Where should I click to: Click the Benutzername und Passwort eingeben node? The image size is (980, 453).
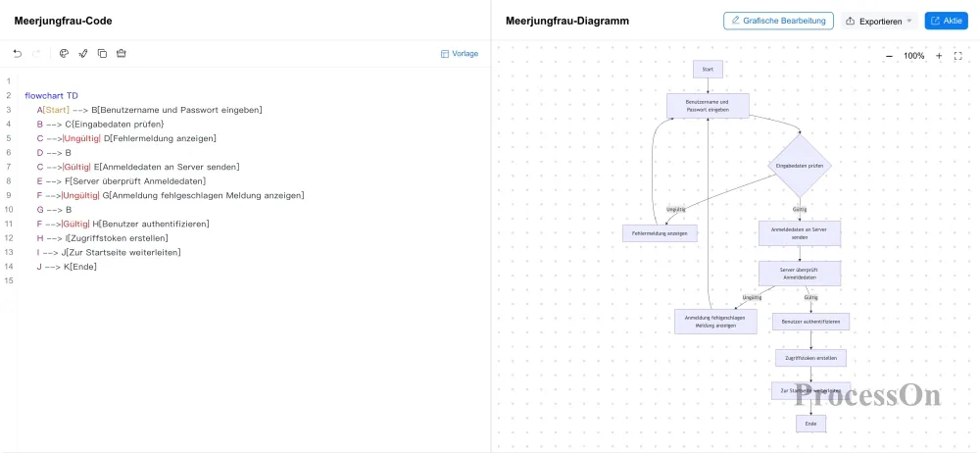point(708,106)
